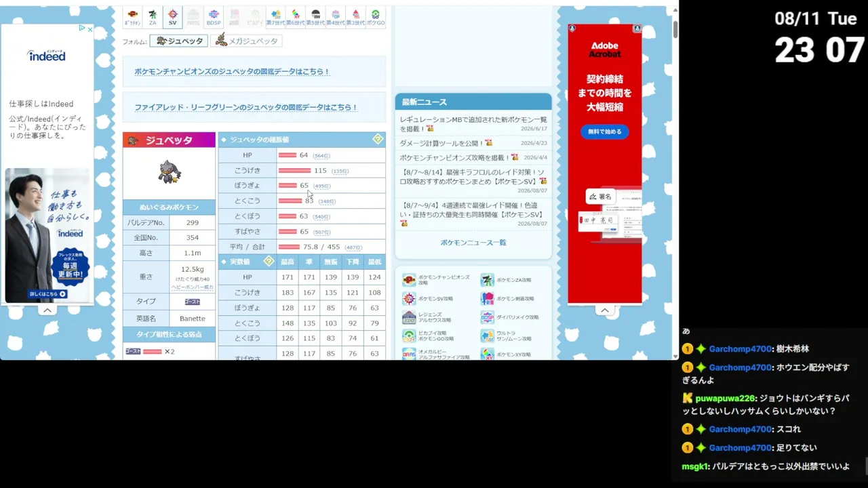Click the こうげき ranking link 135位
Image resolution: width=868 pixels, height=488 pixels.
(340, 171)
